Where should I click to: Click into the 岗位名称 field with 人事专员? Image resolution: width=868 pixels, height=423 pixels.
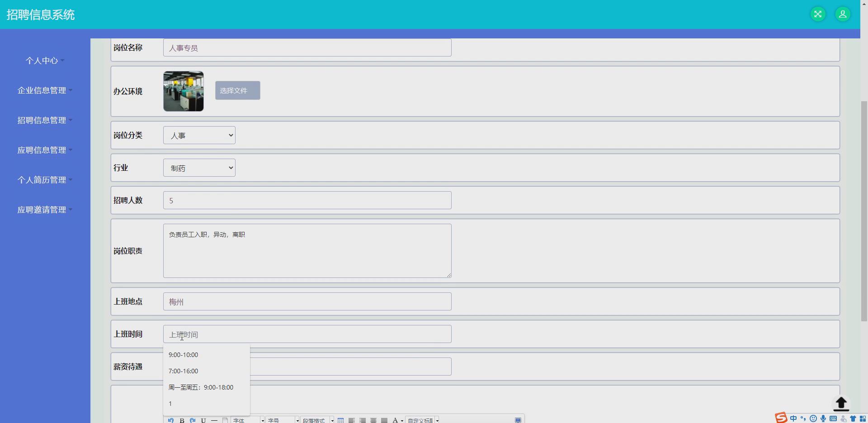pyautogui.click(x=307, y=47)
